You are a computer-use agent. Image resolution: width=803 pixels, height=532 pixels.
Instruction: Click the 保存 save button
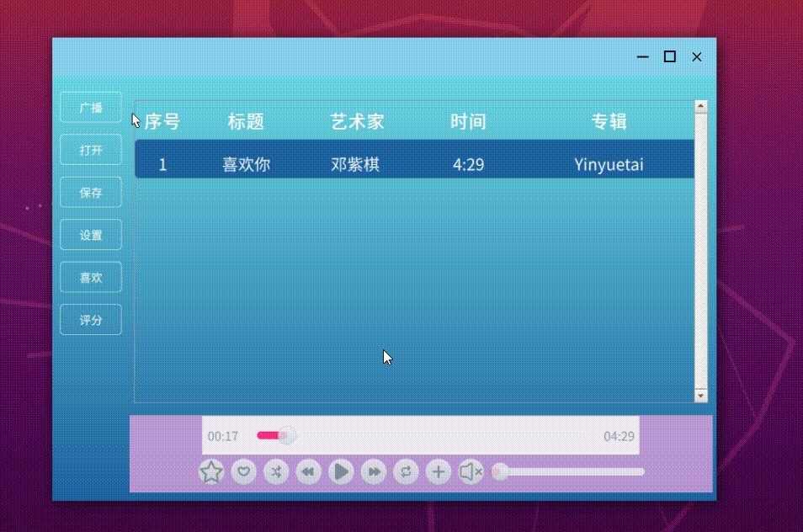coord(91,193)
